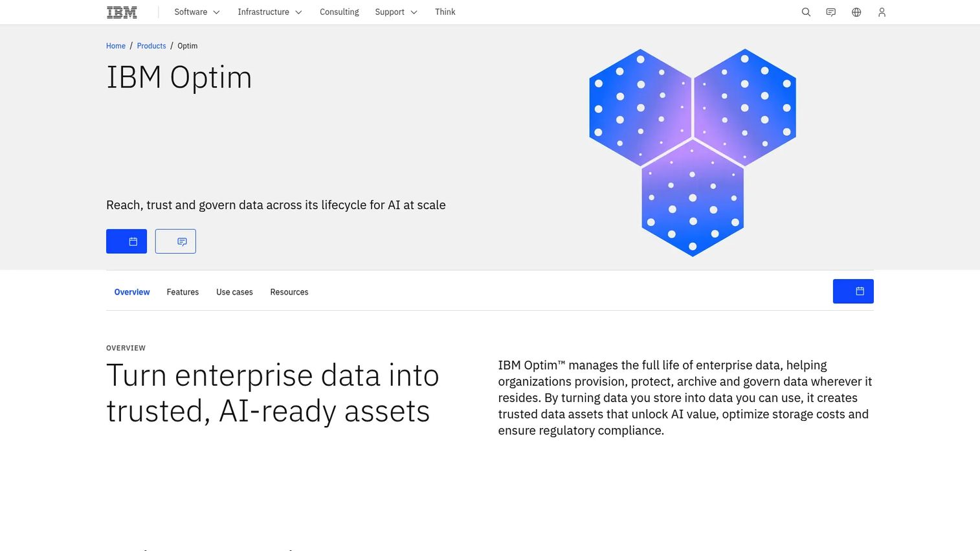This screenshot has width=980, height=551.
Task: Click the 'IBM Optim™ manages the full life' paragraph
Action: tap(685, 398)
